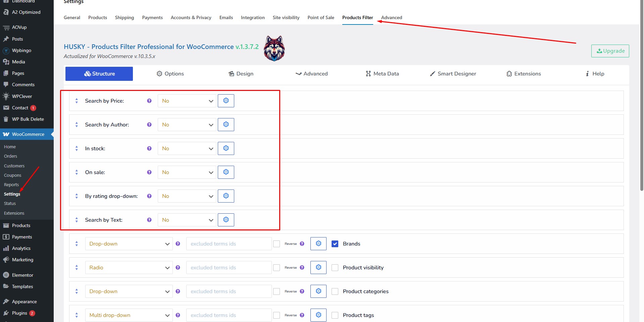Click the HUSKY wolf logo image
This screenshot has width=644, height=322.
point(274,48)
